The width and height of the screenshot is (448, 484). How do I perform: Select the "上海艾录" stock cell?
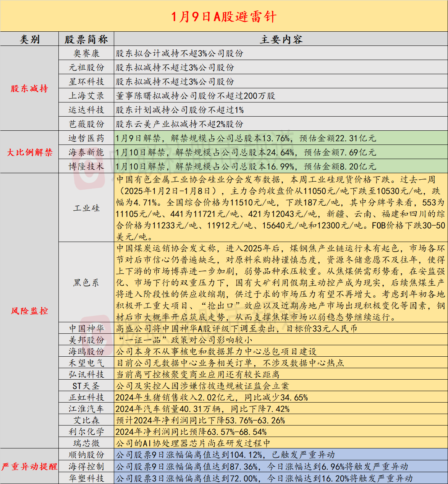(86, 96)
